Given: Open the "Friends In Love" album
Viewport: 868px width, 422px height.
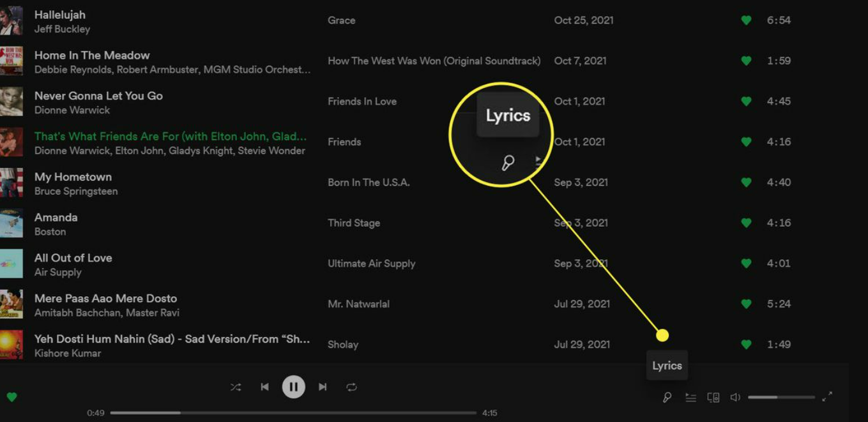Looking at the screenshot, I should [x=362, y=101].
